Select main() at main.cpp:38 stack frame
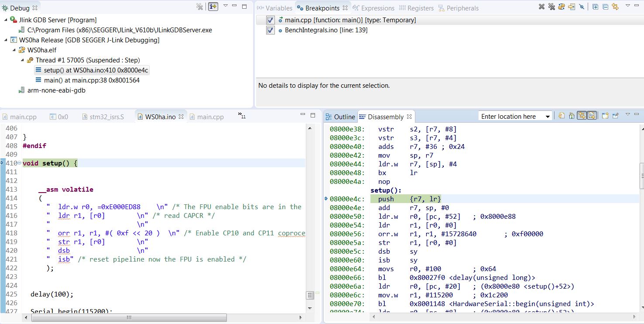 (92, 80)
